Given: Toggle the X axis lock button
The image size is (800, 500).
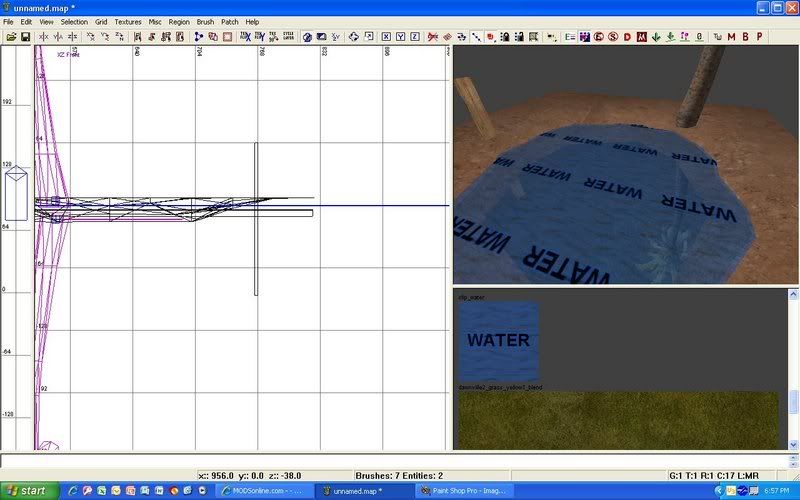Looking at the screenshot, I should click(x=386, y=37).
